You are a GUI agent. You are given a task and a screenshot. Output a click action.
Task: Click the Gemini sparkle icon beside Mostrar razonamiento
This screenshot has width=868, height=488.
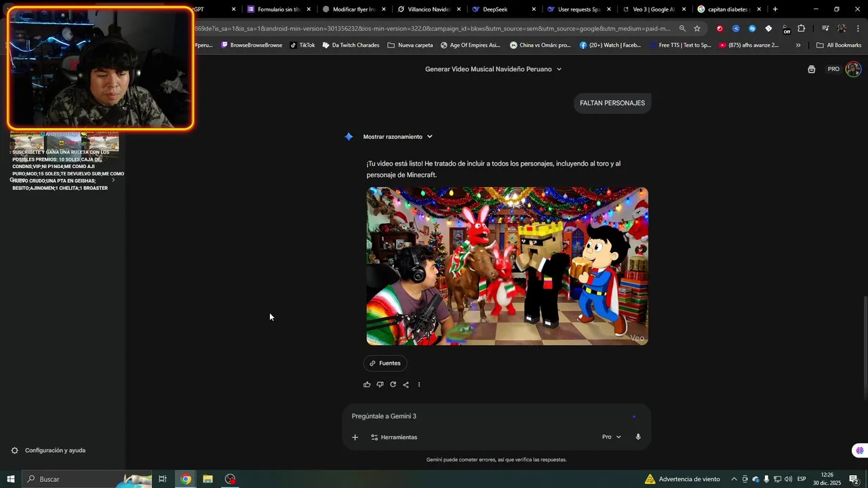click(349, 137)
